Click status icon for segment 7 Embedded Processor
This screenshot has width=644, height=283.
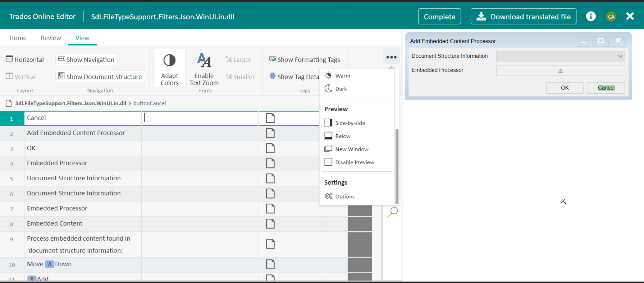270,209
